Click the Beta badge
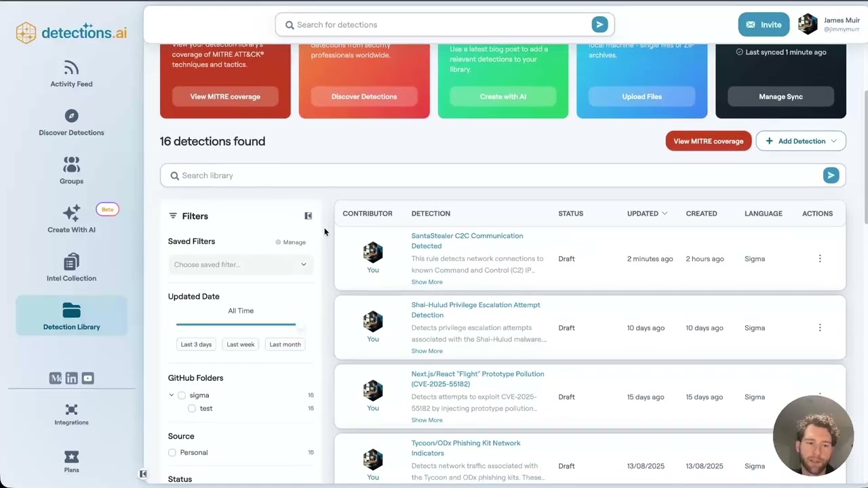The height and width of the screenshot is (488, 868). click(107, 209)
